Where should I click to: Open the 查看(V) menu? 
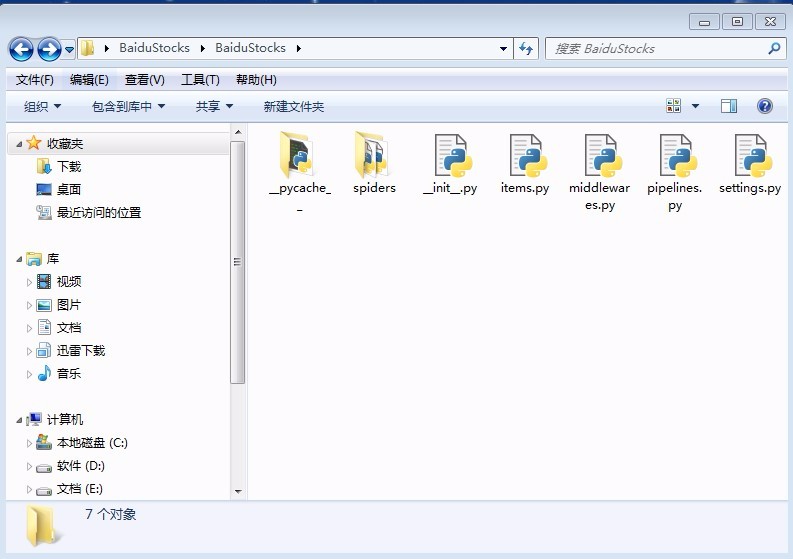coord(145,79)
